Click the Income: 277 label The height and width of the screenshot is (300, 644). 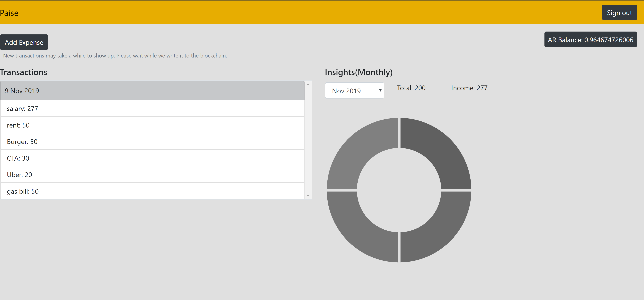(469, 88)
